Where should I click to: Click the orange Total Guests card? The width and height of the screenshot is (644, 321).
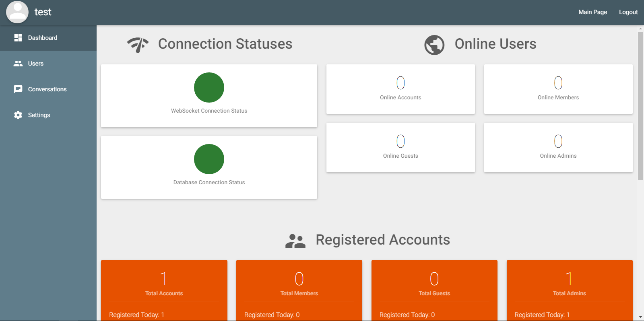coord(434,290)
